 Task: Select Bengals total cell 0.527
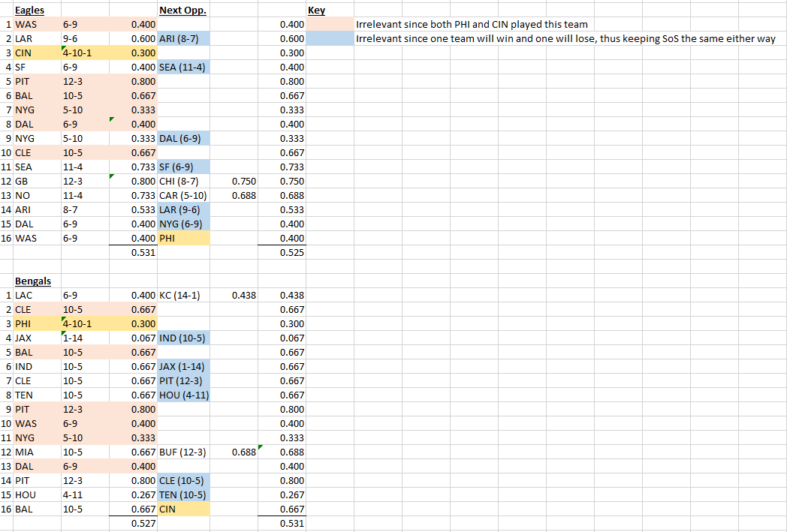point(134,523)
